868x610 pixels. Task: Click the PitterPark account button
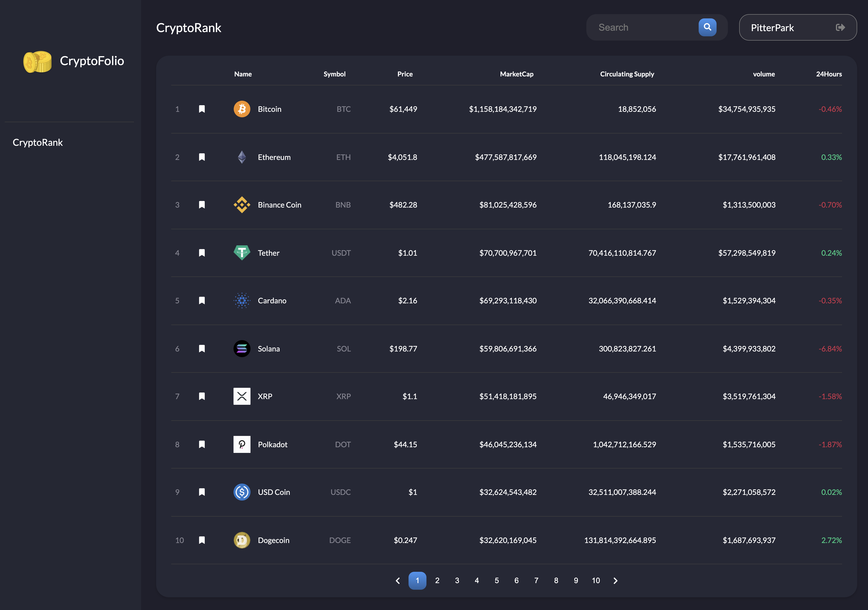pyautogui.click(x=798, y=27)
